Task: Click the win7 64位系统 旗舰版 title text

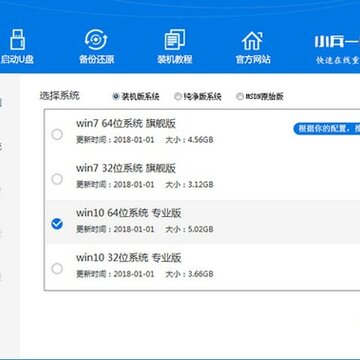Action: point(126,124)
